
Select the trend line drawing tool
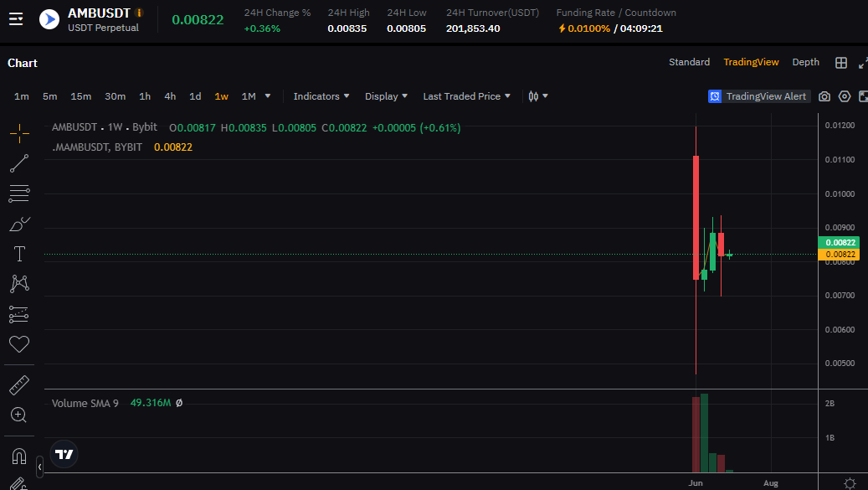click(19, 163)
